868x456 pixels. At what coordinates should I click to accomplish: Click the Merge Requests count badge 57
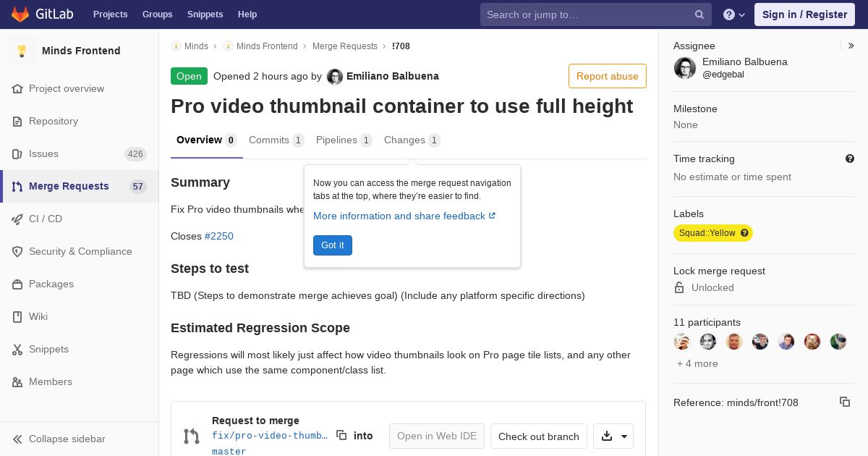tap(137, 186)
